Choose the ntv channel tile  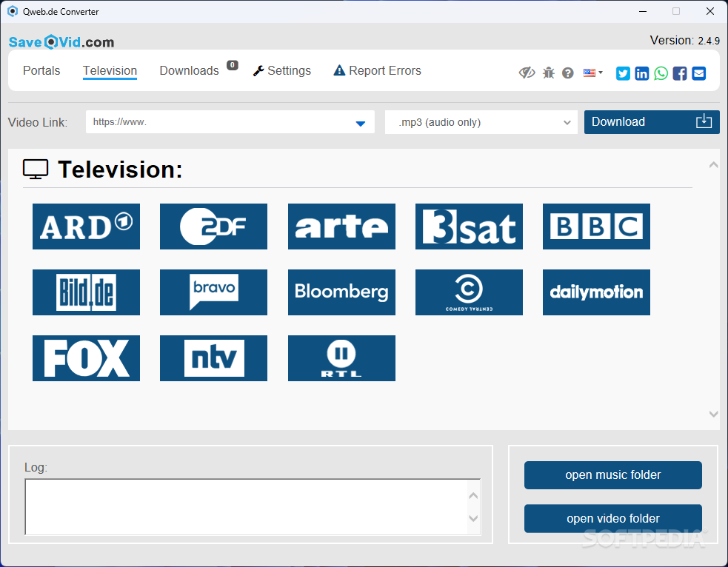click(x=213, y=358)
